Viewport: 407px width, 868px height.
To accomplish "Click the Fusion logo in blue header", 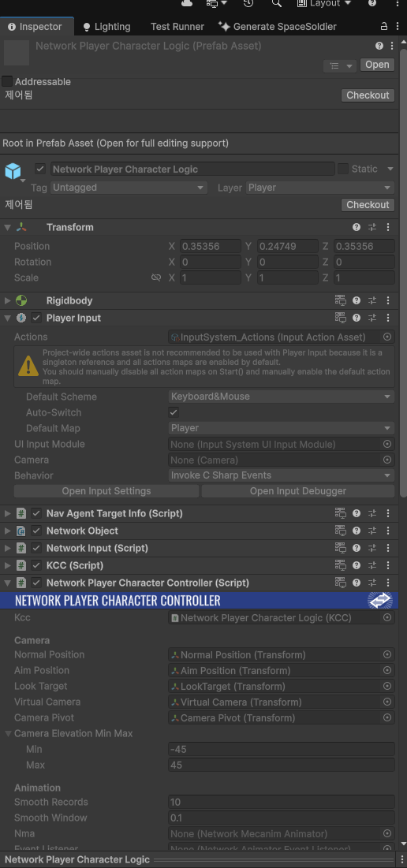I will (x=380, y=600).
